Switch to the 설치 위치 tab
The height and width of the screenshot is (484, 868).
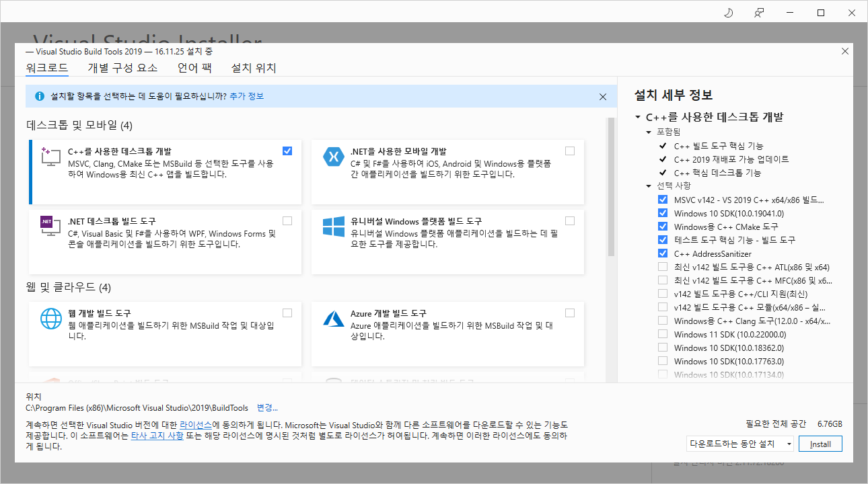254,68
